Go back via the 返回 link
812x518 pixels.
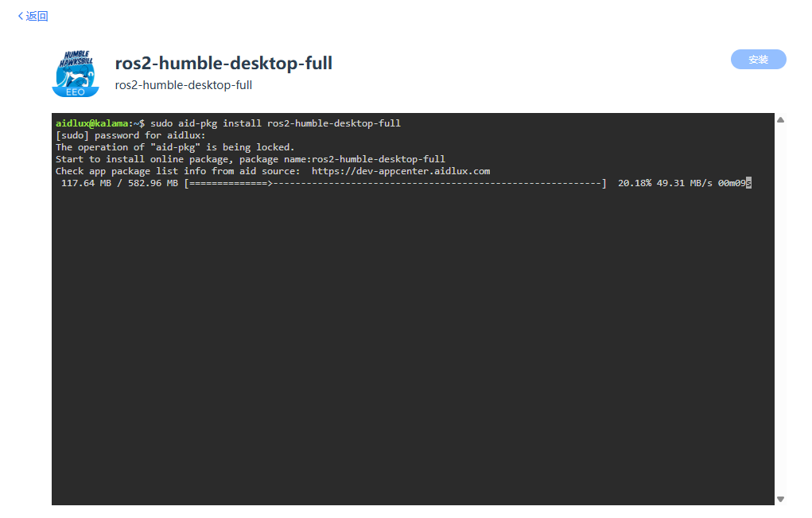(x=37, y=16)
